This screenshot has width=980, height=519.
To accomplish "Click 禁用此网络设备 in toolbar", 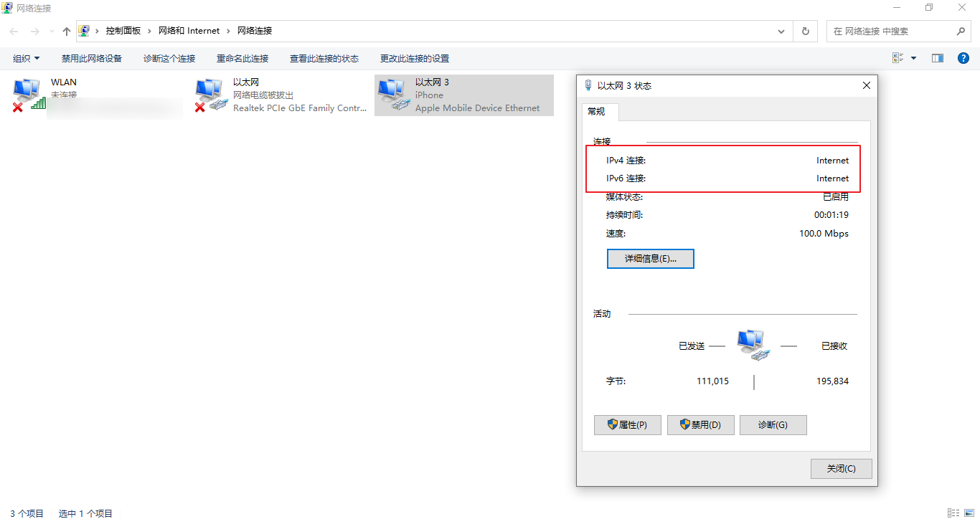I will click(x=92, y=58).
